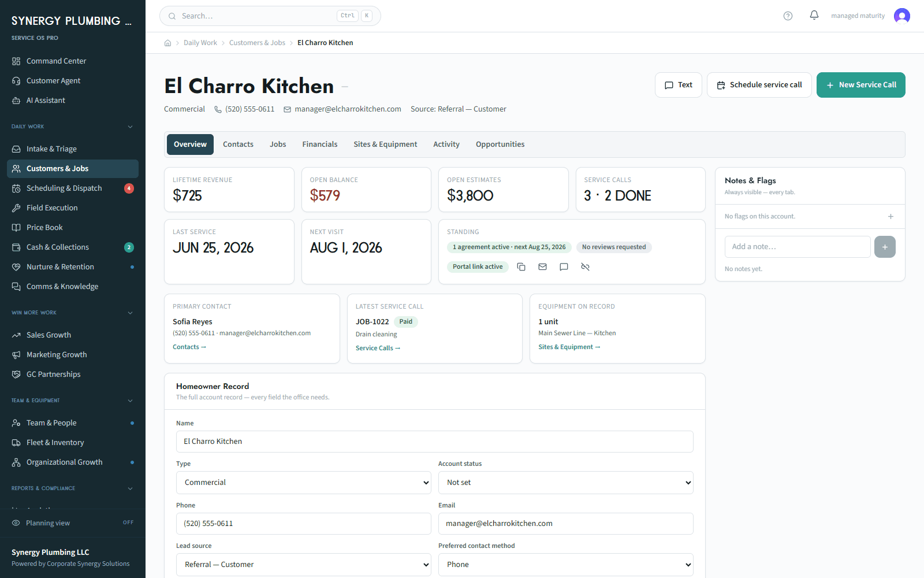Screen dimensions: 924x578
Task: Click the Email input field
Action: [566, 524]
